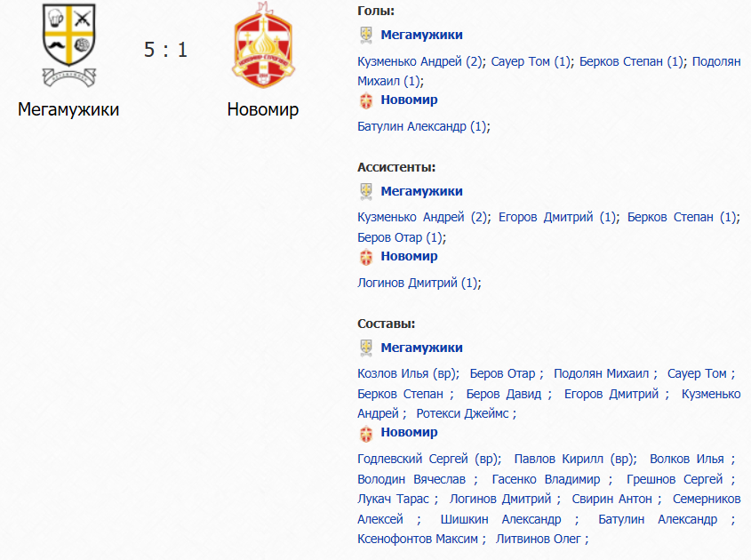Open Ротекси Джеймс player link
This screenshot has height=560, width=751.
462,413
